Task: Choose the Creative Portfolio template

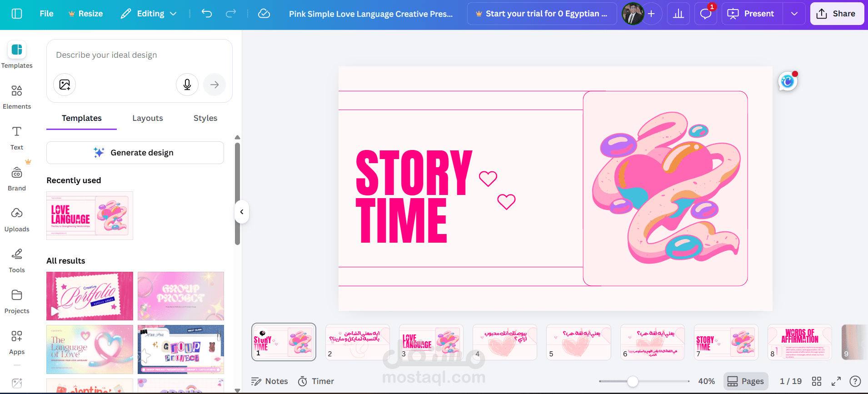Action: (x=90, y=296)
